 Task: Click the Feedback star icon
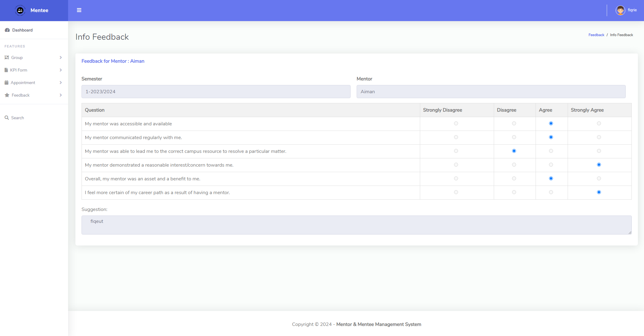[7, 95]
